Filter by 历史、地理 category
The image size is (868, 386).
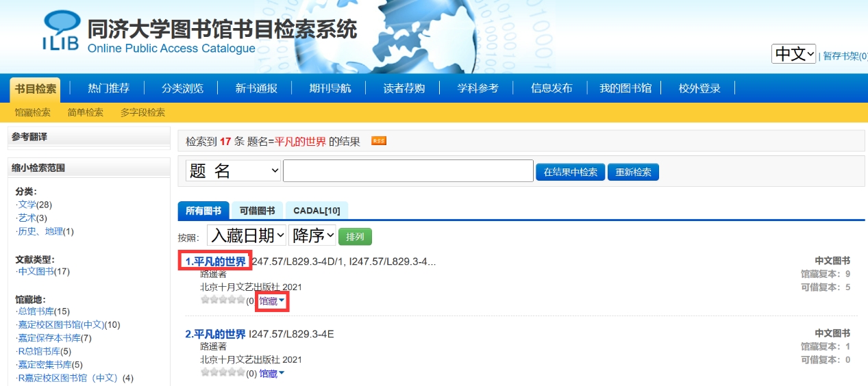point(40,231)
